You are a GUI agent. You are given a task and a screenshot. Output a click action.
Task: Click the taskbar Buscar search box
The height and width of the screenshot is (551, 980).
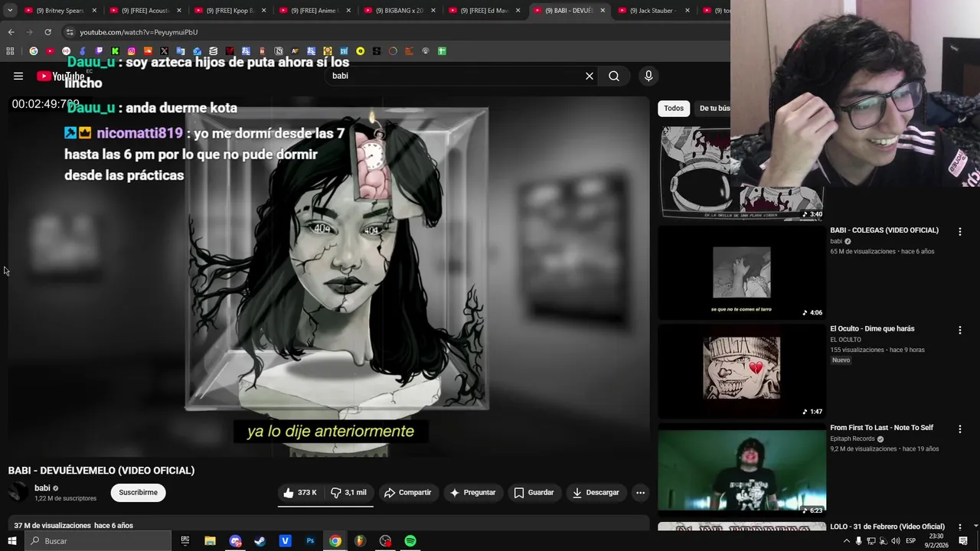98,541
